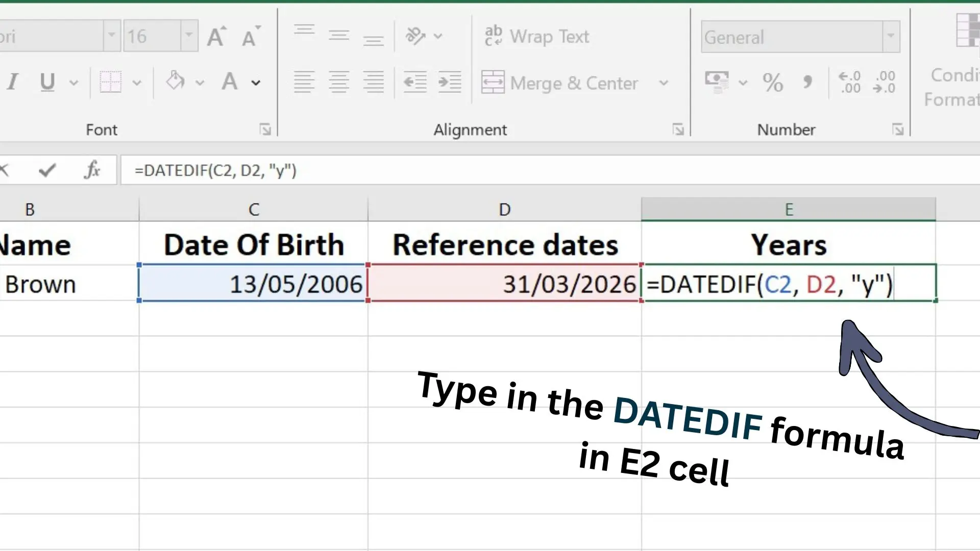Apply Percent Style formatting
The height and width of the screenshot is (551, 980).
click(x=772, y=82)
